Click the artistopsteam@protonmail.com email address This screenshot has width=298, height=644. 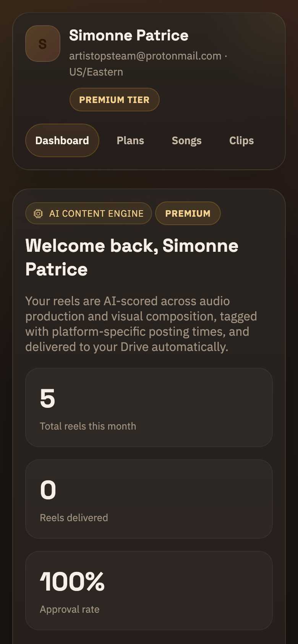145,56
